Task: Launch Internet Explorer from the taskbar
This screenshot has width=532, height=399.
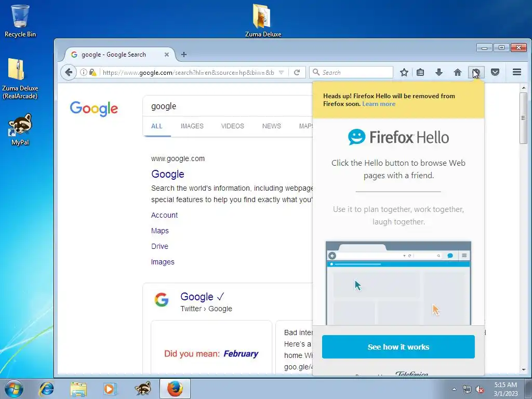Action: coord(46,389)
